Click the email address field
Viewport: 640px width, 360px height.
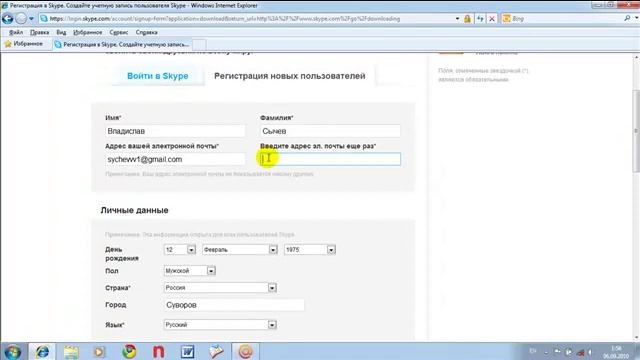pyautogui.click(x=175, y=159)
